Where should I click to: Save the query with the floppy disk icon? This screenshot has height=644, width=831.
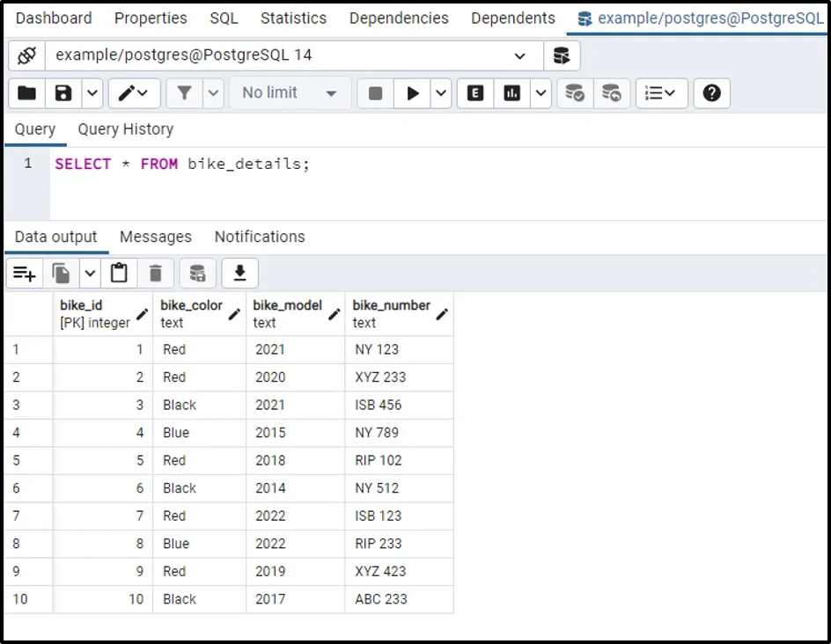point(63,93)
